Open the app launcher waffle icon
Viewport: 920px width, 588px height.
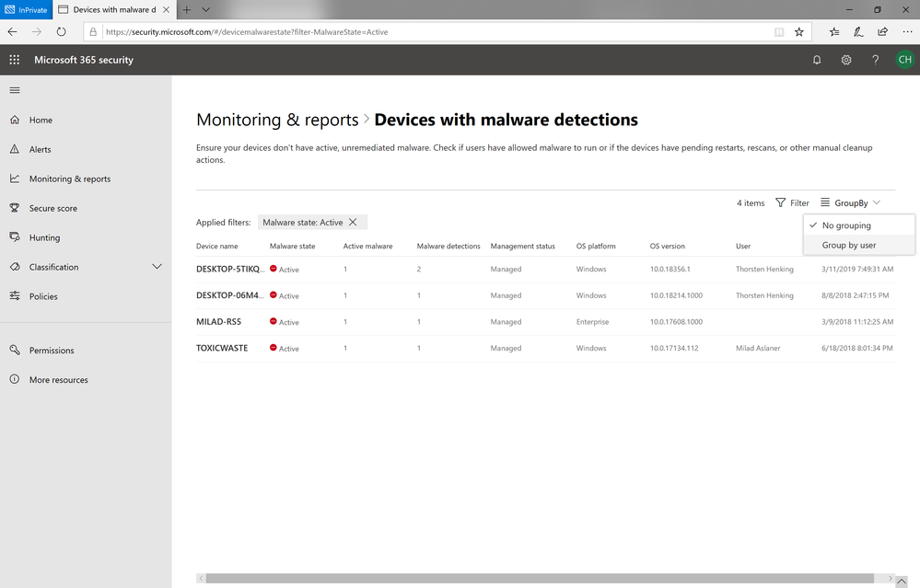15,60
